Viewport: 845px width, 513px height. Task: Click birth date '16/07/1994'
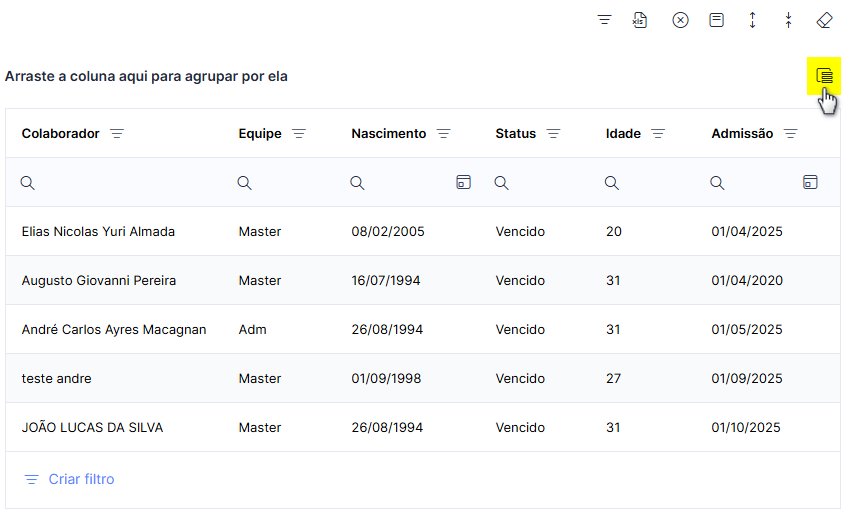(386, 281)
